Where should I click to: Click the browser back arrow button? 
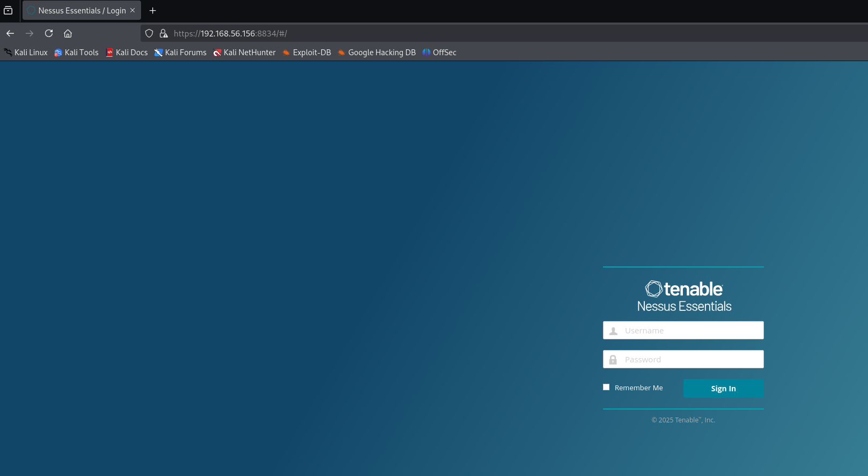coord(10,33)
